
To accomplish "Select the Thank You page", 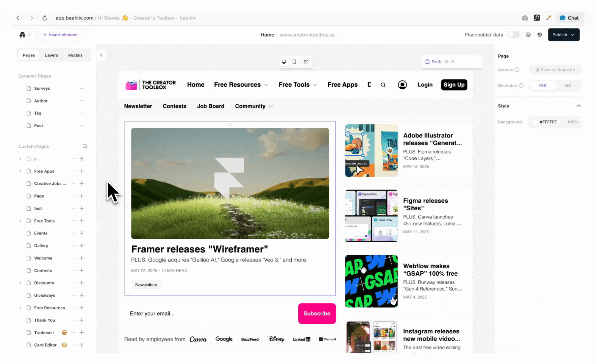I will (x=44, y=320).
